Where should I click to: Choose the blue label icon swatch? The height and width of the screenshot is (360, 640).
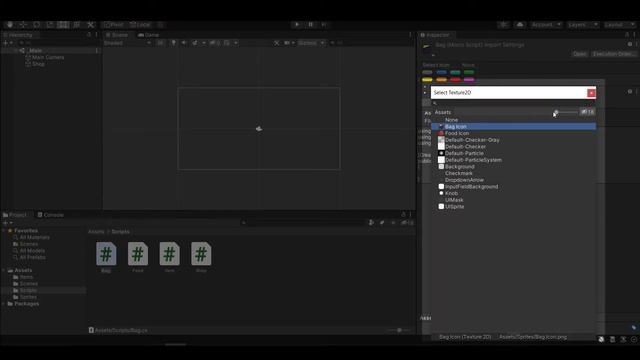click(x=441, y=72)
